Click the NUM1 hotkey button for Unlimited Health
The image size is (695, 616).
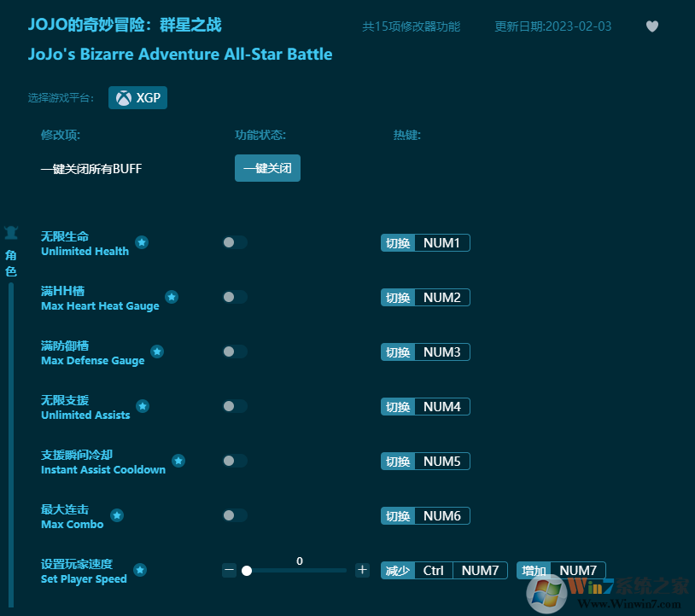pyautogui.click(x=441, y=243)
